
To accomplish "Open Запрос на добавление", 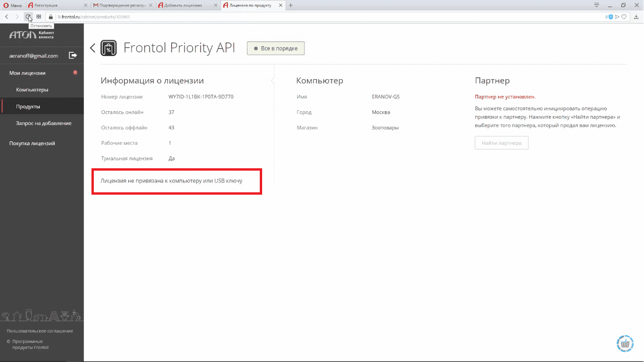I will tap(44, 123).
